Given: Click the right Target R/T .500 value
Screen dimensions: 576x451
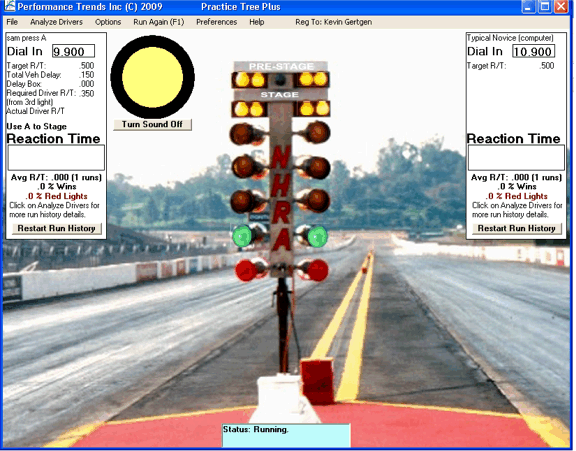Looking at the screenshot, I should point(547,66).
